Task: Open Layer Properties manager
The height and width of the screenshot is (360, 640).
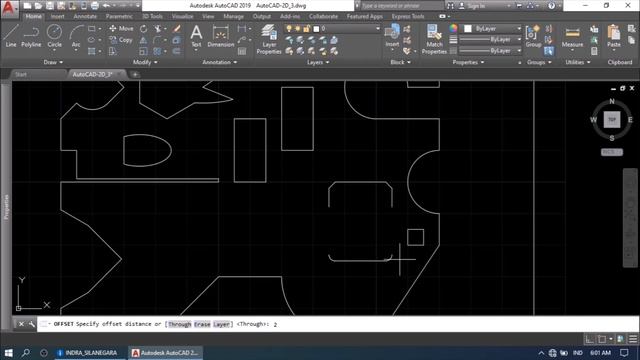Action: pyautogui.click(x=269, y=39)
